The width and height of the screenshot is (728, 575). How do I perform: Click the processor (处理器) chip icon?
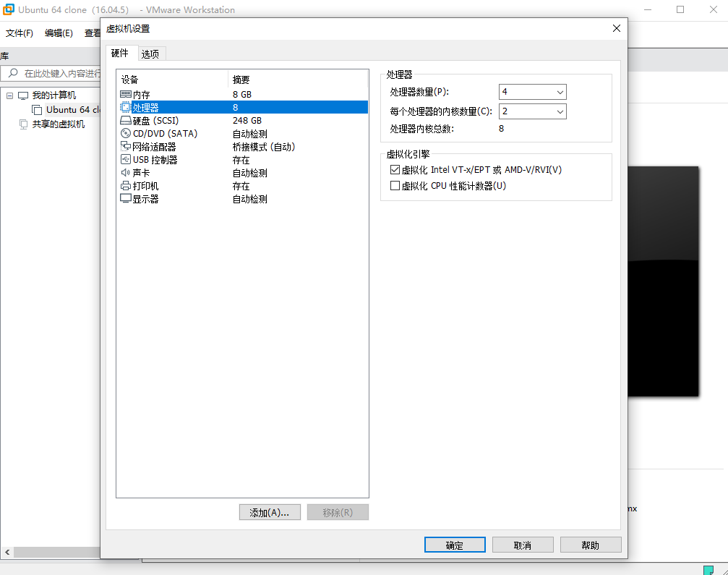(125, 107)
